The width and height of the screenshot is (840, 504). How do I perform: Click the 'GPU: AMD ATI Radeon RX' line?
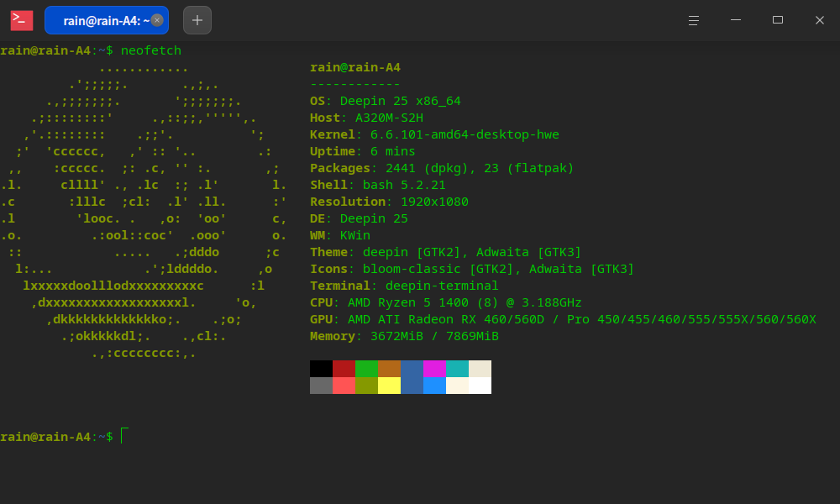tap(563, 319)
